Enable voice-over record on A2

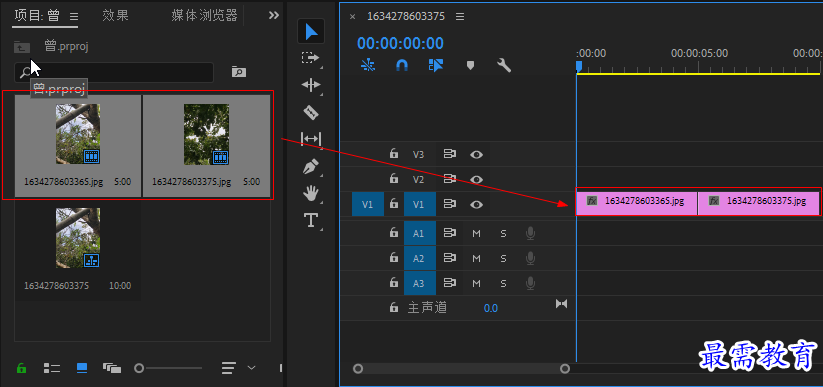tap(530, 258)
